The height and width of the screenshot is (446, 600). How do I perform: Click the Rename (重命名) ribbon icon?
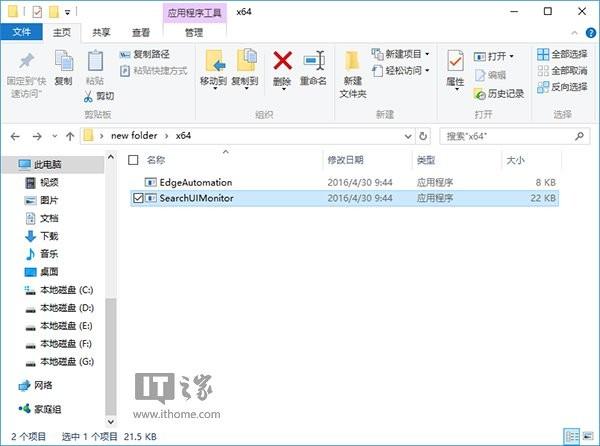[314, 61]
